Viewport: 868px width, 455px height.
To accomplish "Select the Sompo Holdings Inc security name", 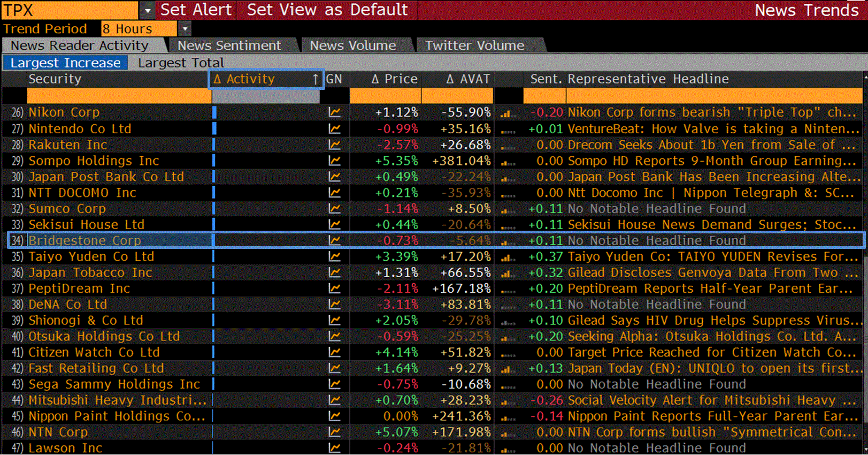I will click(x=94, y=161).
